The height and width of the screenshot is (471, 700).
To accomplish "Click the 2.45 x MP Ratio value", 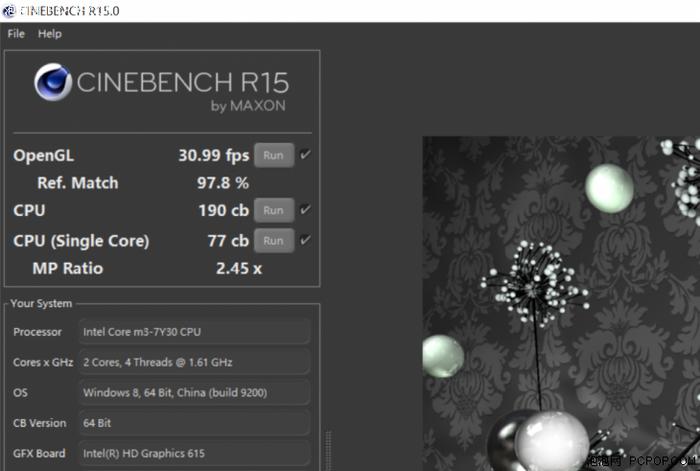I will tap(239, 268).
